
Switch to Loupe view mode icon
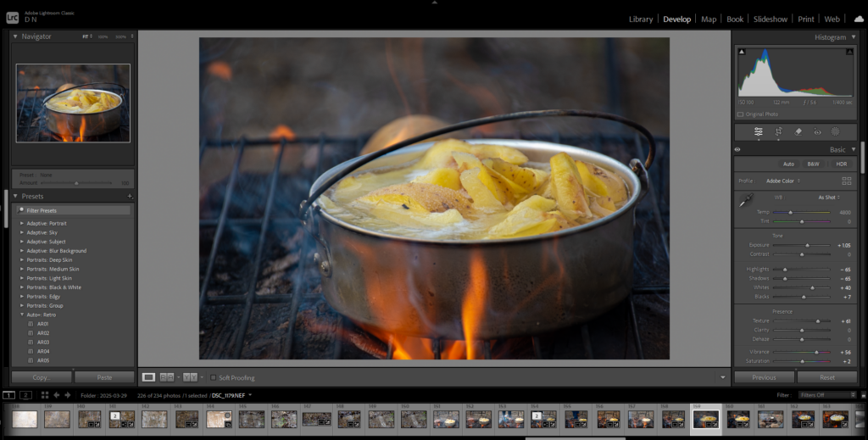(148, 377)
